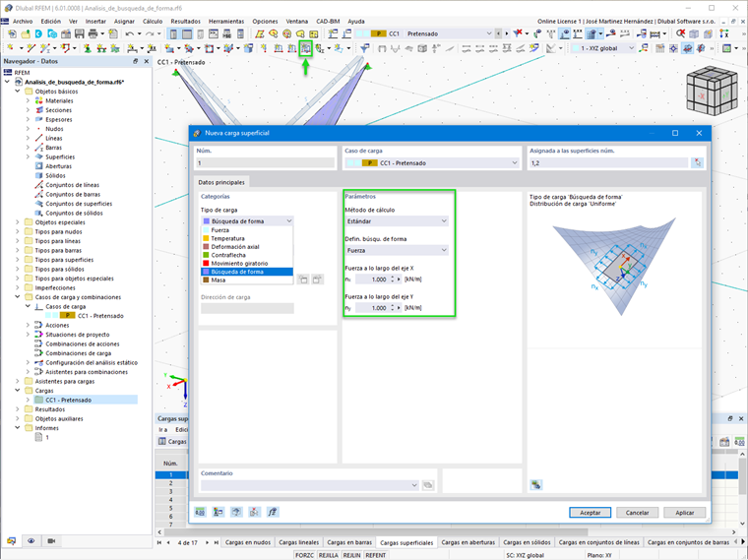Click the save file toolbar icon

coord(79,33)
